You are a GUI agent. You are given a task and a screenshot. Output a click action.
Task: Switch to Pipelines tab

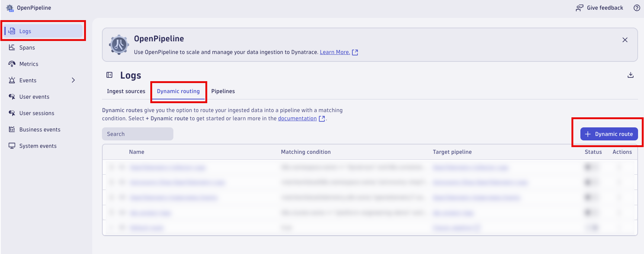(x=223, y=91)
